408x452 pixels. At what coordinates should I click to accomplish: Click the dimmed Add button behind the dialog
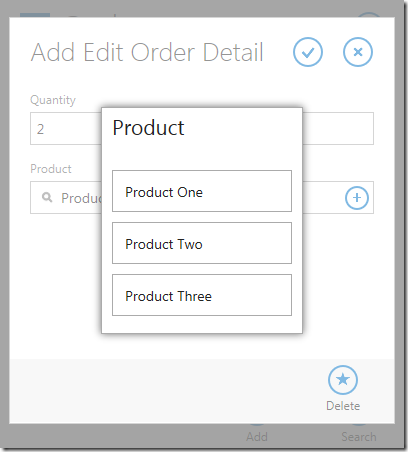(x=257, y=437)
